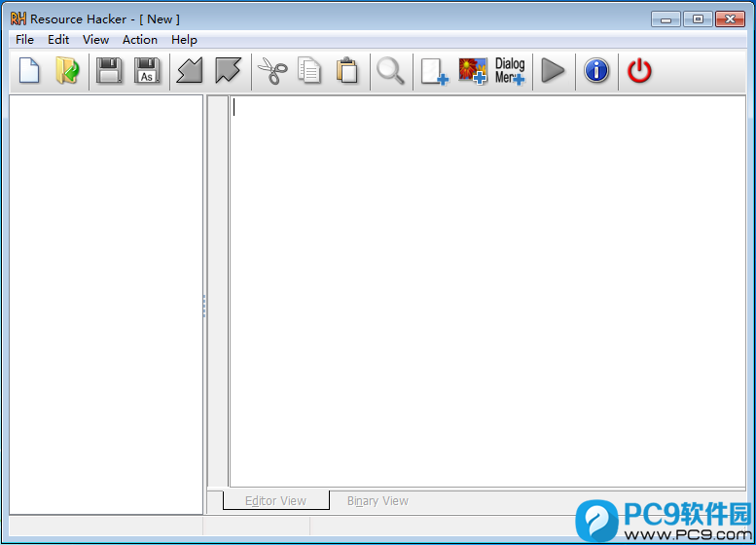Click inside the script editor text area
The image size is (756, 545).
[487, 291]
